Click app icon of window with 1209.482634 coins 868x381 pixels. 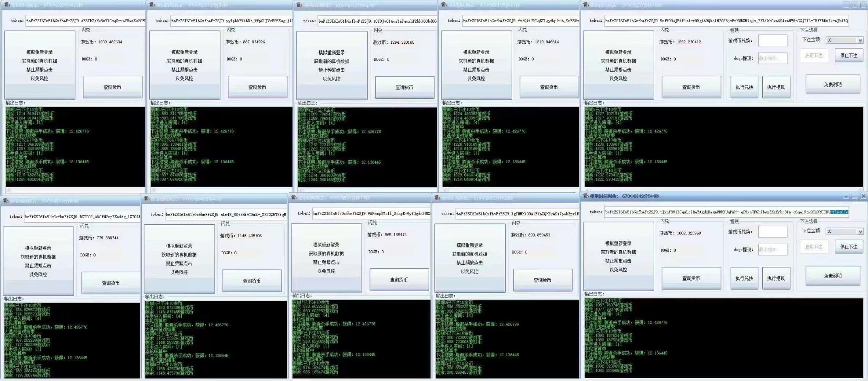[x=7, y=5]
